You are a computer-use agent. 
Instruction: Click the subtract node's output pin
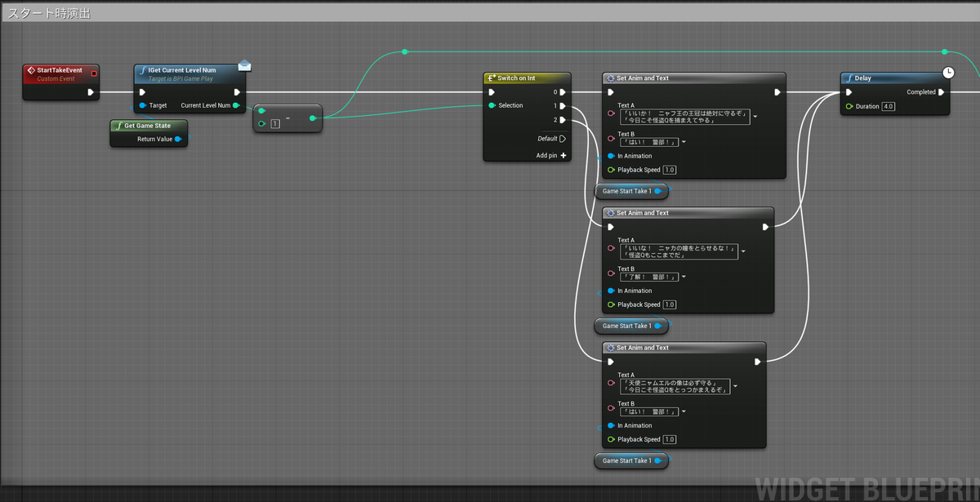(312, 118)
